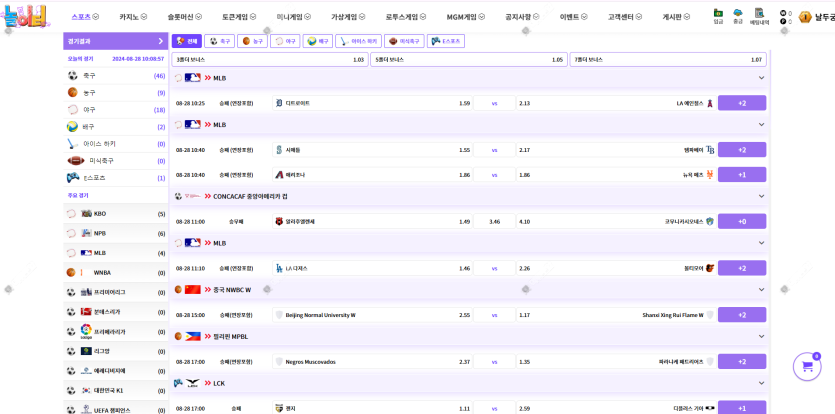Expand the 이벤트 dropdown menu
This screenshot has height=414, width=835.
click(573, 17)
